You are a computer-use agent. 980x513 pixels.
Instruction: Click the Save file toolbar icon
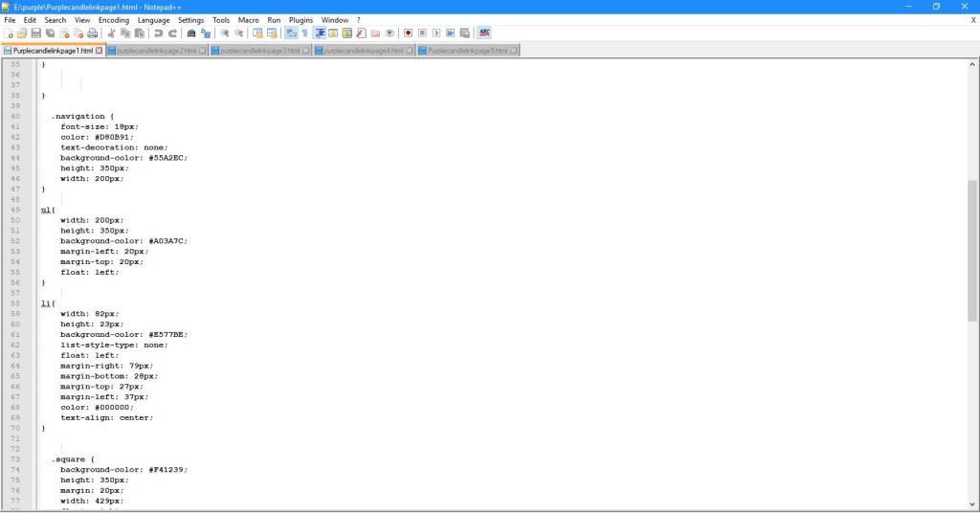tap(35, 33)
